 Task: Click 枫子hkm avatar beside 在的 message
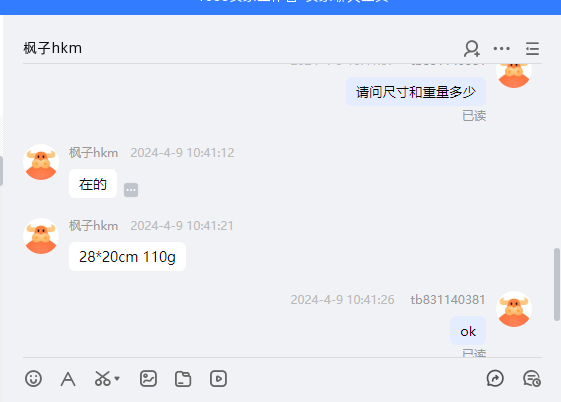point(41,162)
